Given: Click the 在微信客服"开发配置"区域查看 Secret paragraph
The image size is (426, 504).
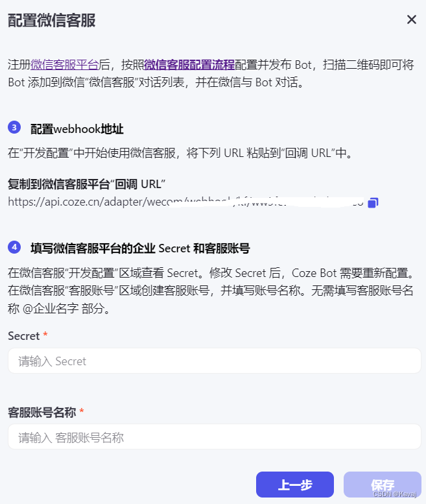Looking at the screenshot, I should coord(211,291).
